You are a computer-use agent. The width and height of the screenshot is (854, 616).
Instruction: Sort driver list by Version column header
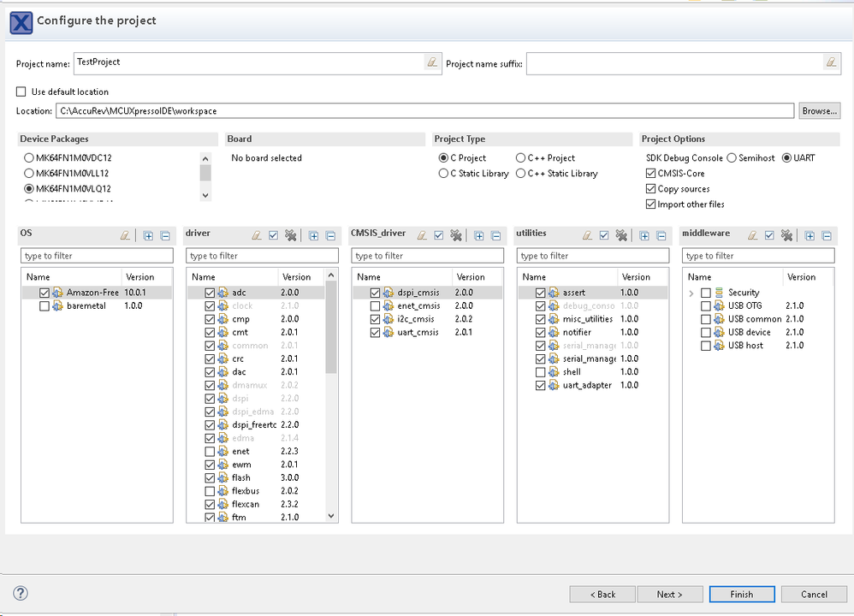click(x=297, y=277)
